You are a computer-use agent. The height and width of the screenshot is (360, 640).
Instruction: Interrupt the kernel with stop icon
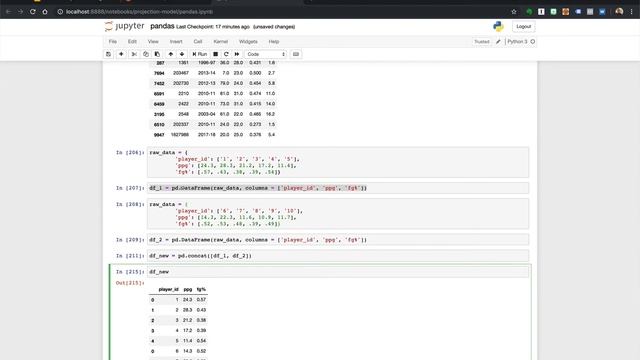pyautogui.click(x=216, y=54)
